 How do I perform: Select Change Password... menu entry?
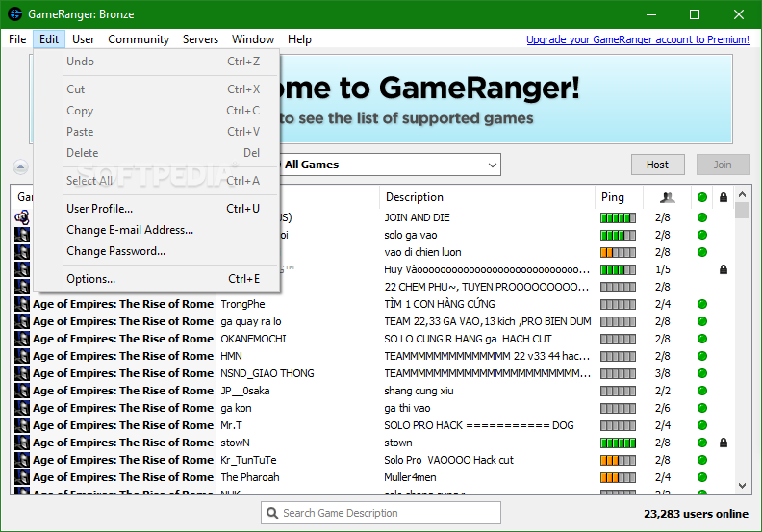pyautogui.click(x=157, y=251)
